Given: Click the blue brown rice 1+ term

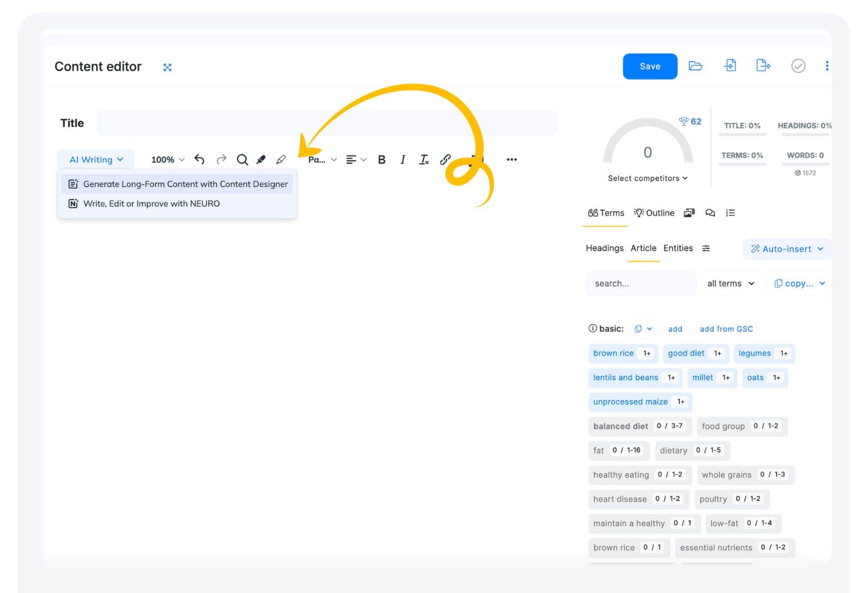Looking at the screenshot, I should 623,353.
